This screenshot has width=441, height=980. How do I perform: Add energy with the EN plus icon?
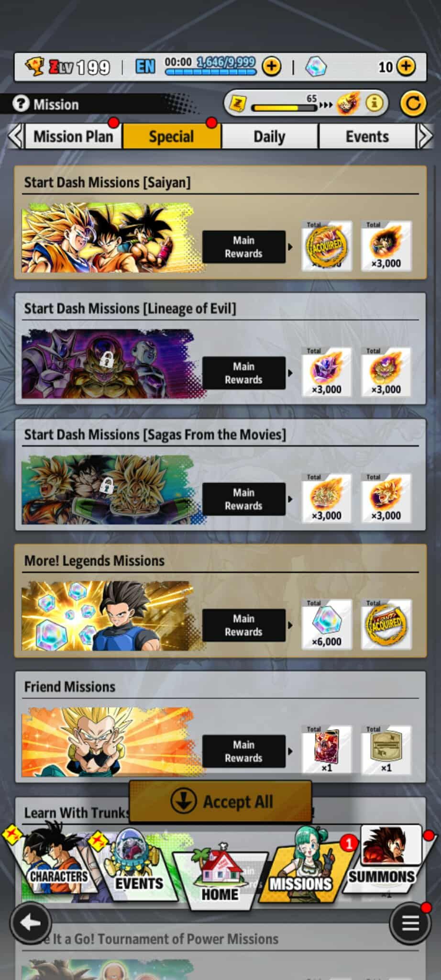pos(272,67)
